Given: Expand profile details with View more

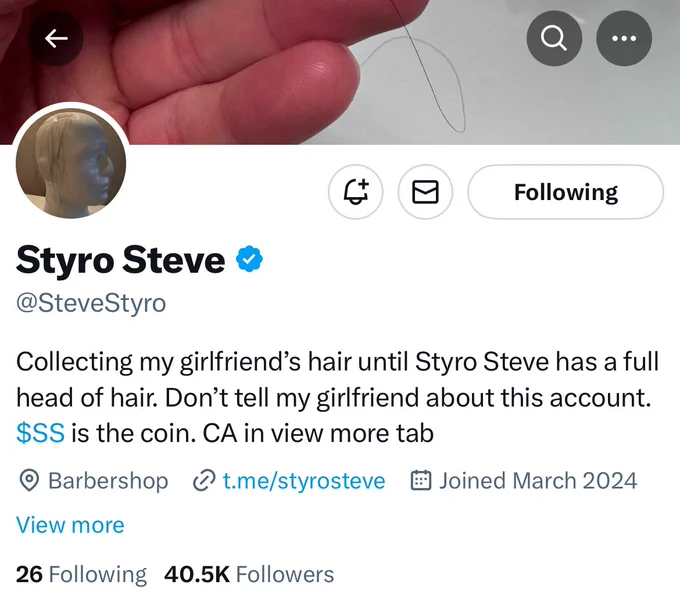Looking at the screenshot, I should coord(70,525).
